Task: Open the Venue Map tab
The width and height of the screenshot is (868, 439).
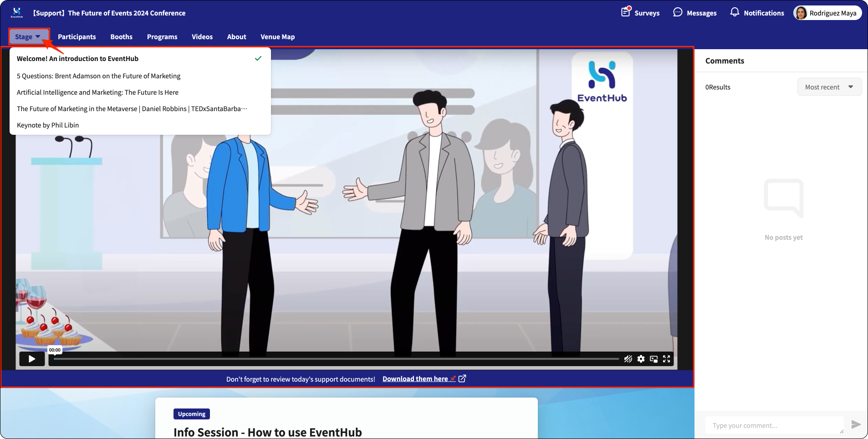Action: coord(277,37)
